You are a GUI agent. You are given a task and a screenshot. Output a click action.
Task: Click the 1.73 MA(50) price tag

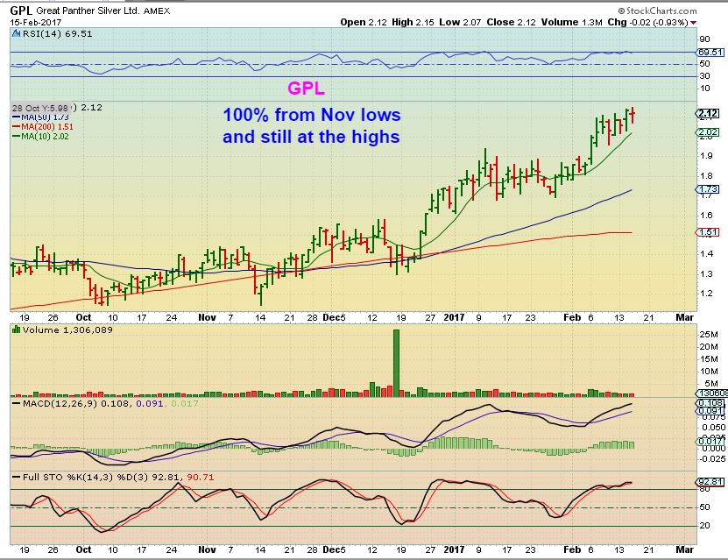point(708,189)
